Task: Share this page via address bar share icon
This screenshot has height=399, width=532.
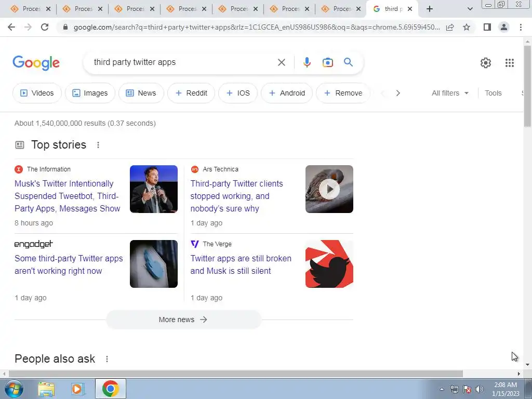Action: (450, 27)
